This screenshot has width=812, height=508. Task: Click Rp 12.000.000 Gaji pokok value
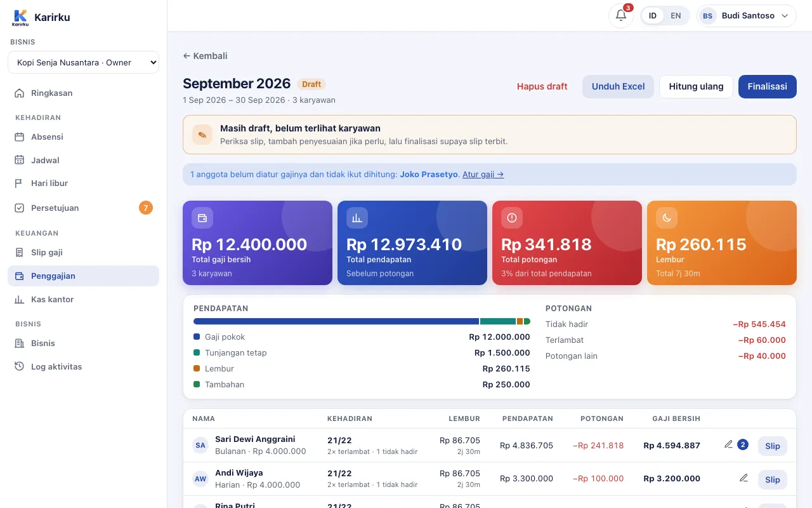[x=499, y=337]
